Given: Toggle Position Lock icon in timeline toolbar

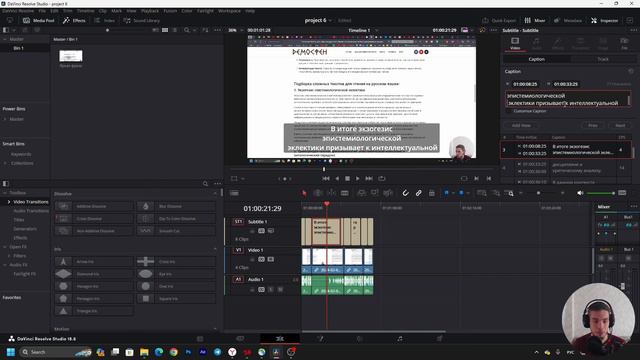Looking at the screenshot, I should [431, 193].
